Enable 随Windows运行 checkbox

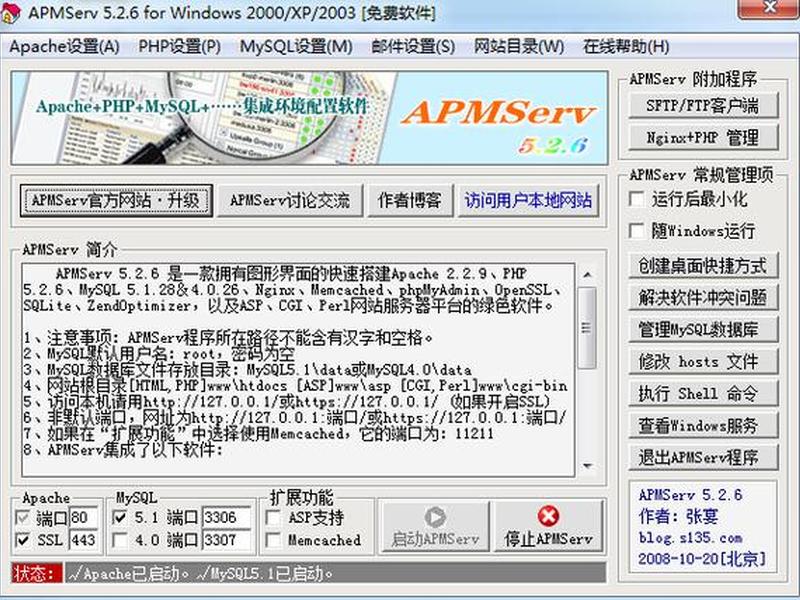[x=637, y=231]
